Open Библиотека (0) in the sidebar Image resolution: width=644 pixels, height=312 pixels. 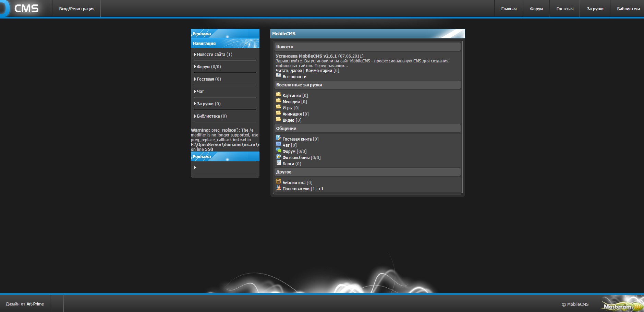[x=211, y=116]
